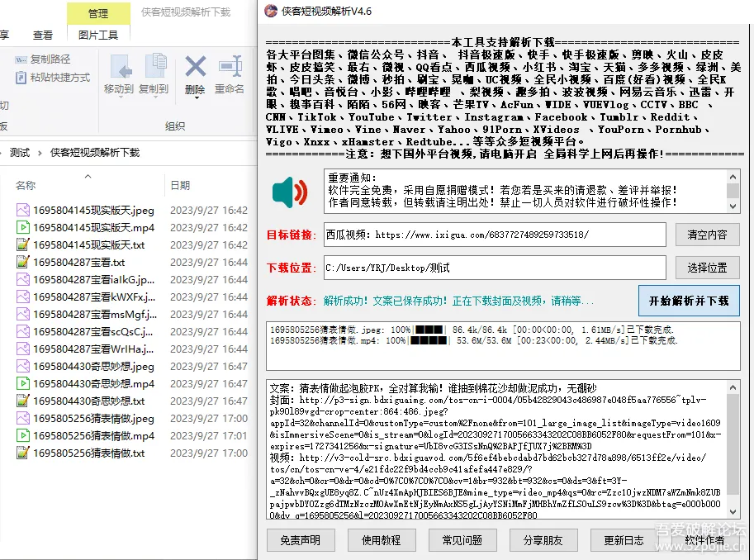Select the 1695804287宝看ialkG image file icon

[x=22, y=279]
